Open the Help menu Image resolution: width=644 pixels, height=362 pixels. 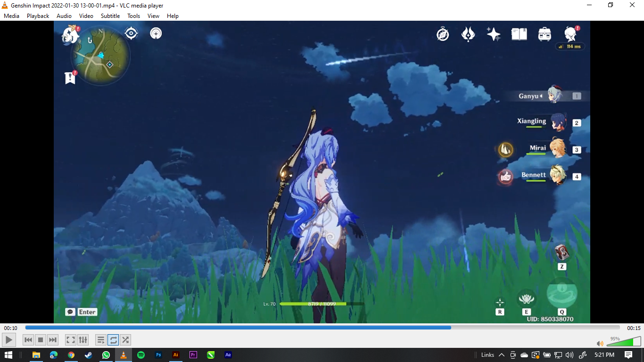(173, 16)
